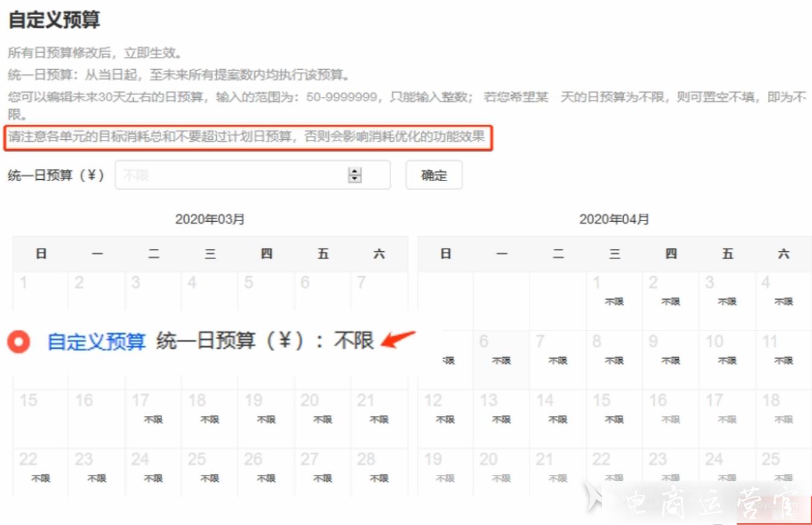Choose April 16 budget cell

click(670, 418)
